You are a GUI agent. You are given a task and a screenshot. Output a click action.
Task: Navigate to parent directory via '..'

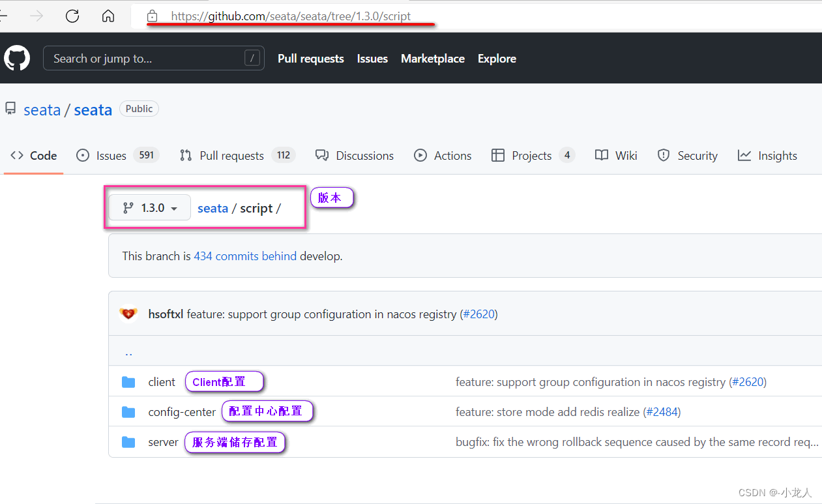click(128, 352)
